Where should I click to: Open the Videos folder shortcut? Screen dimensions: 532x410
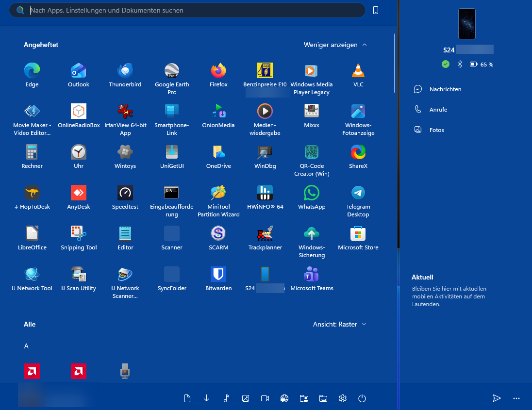265,398
